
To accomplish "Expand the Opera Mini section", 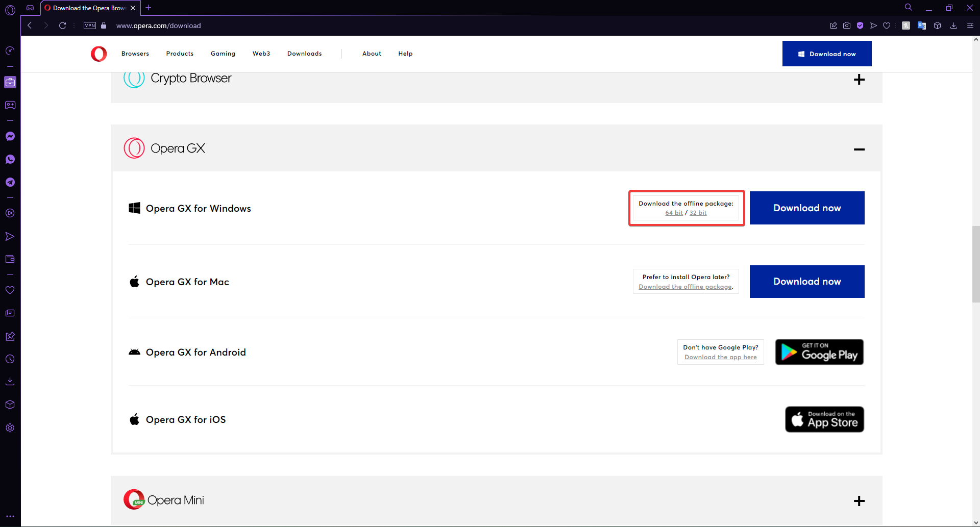I will 859,501.
